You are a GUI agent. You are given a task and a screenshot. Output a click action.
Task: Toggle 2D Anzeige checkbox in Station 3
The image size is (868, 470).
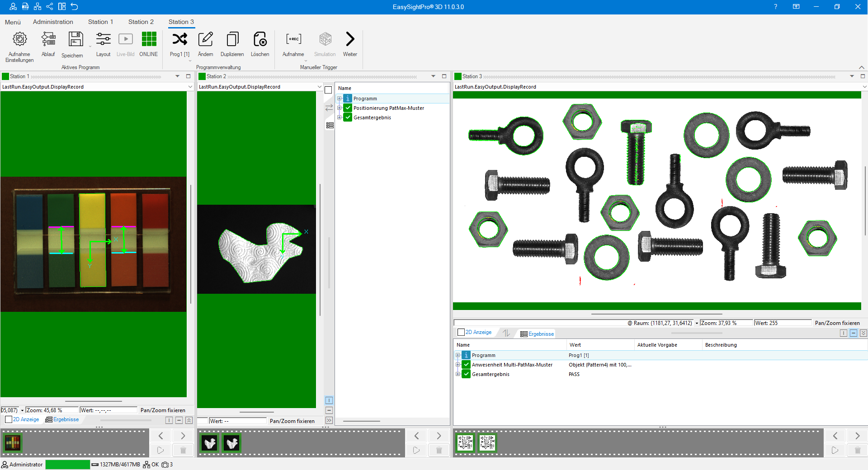tap(461, 333)
